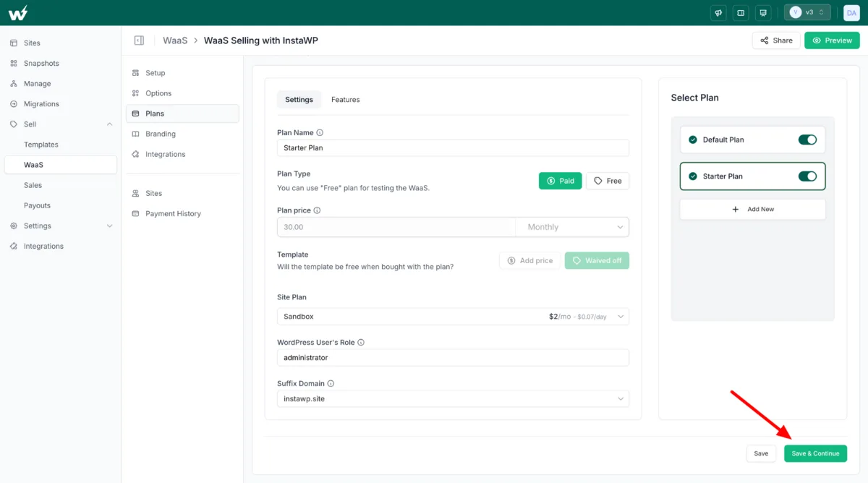Toggle the Default Plan switch

coord(807,140)
